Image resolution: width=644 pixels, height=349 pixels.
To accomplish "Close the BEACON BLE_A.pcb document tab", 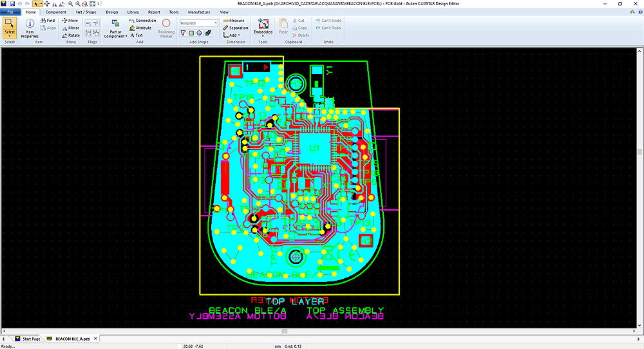I will 95,339.
